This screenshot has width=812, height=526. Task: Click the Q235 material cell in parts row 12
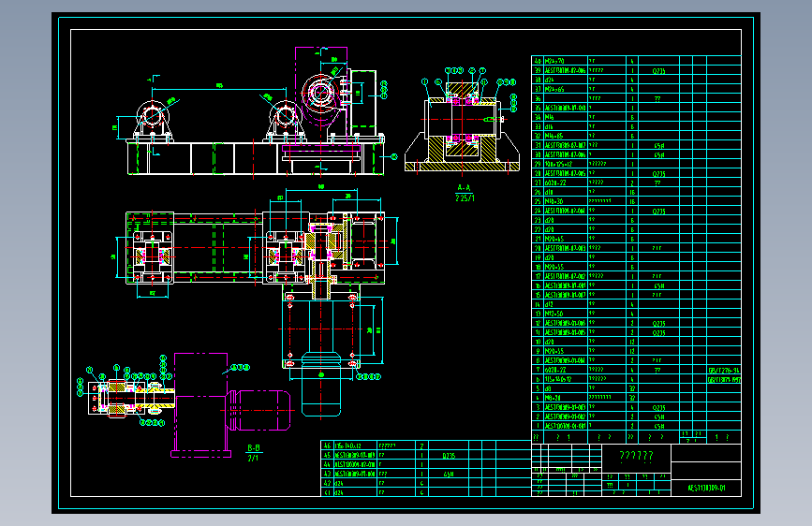click(x=658, y=324)
